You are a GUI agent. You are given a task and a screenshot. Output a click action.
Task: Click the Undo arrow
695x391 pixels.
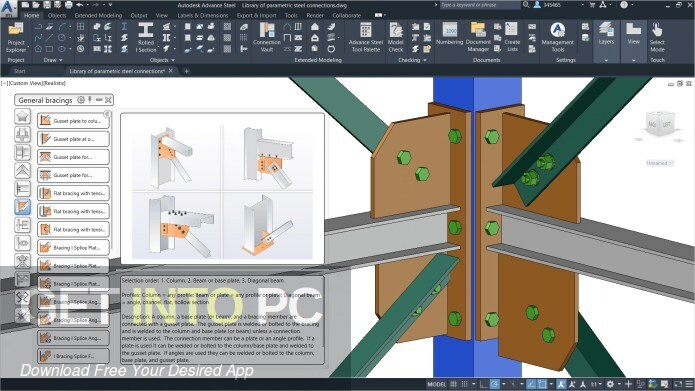tap(80, 5)
